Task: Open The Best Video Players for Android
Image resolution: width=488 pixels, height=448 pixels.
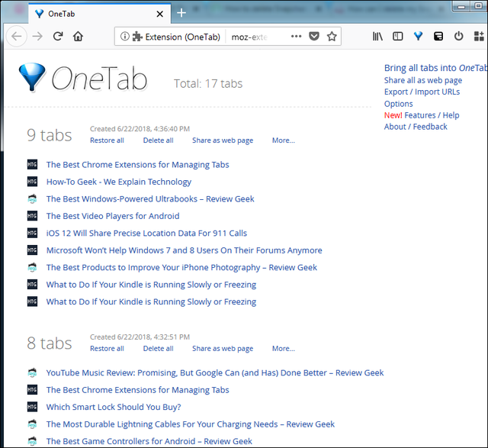Action: point(113,216)
